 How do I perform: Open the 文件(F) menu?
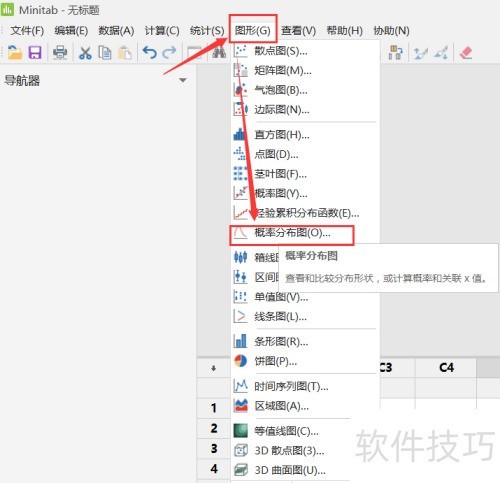click(x=27, y=31)
